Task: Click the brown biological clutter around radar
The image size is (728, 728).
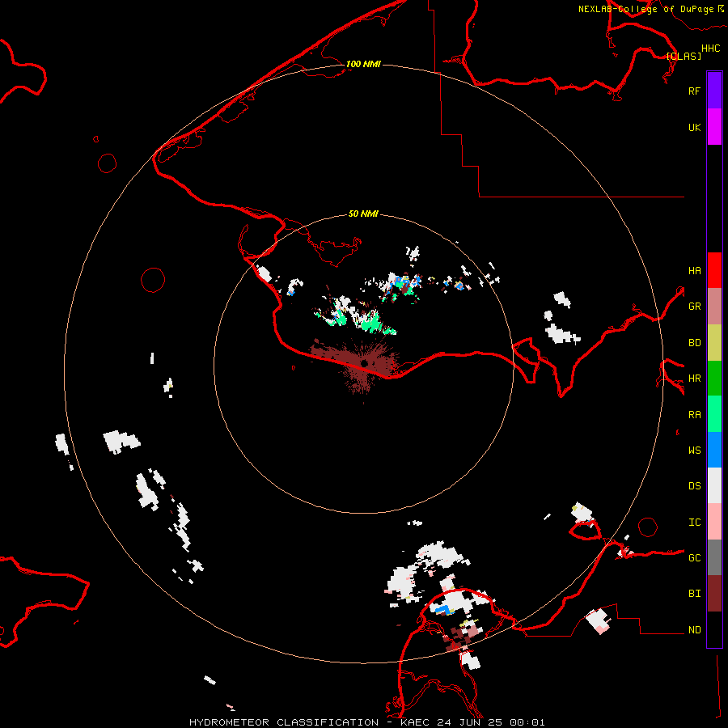Action: pyautogui.click(x=357, y=363)
